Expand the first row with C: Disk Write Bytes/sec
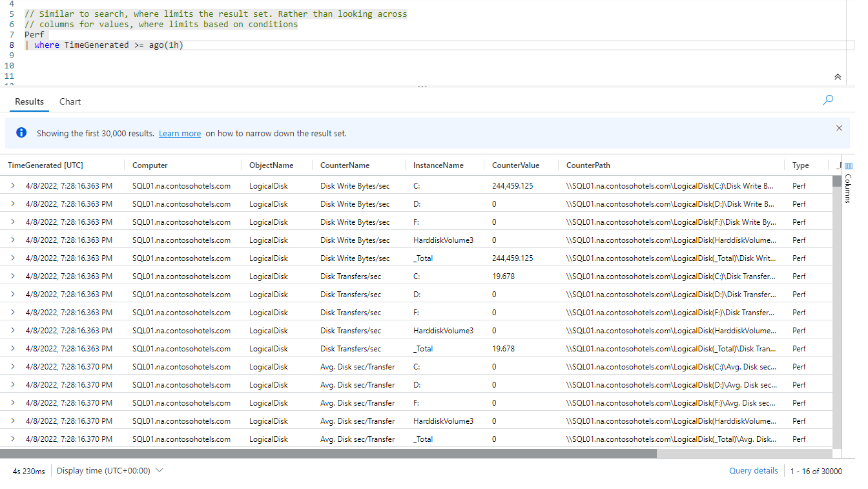The height and width of the screenshot is (489, 868). tap(13, 186)
